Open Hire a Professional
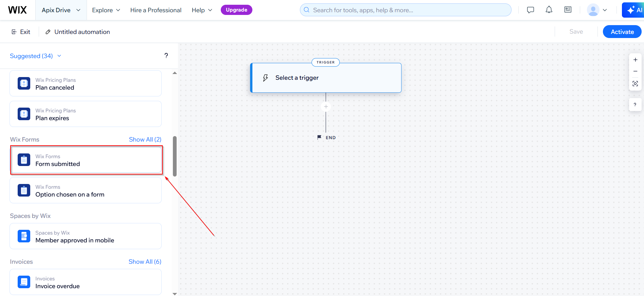Screen dimensions: 644x296 [156, 10]
